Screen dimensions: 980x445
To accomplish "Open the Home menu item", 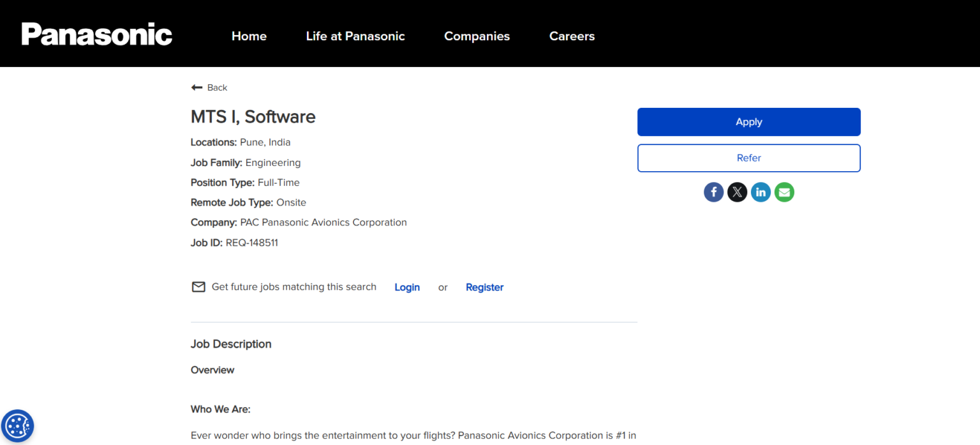I will (x=249, y=36).
